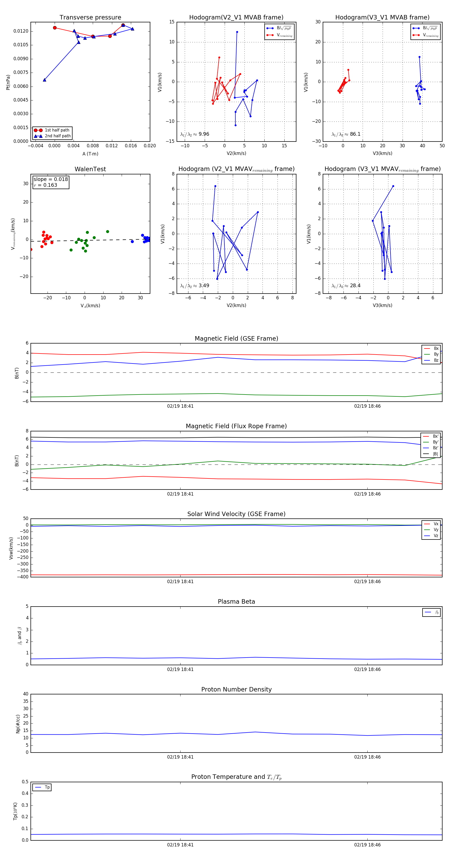473x868 pixels.
Task: Click the 'slope = 0.018' annotation
Action: [x=50, y=179]
